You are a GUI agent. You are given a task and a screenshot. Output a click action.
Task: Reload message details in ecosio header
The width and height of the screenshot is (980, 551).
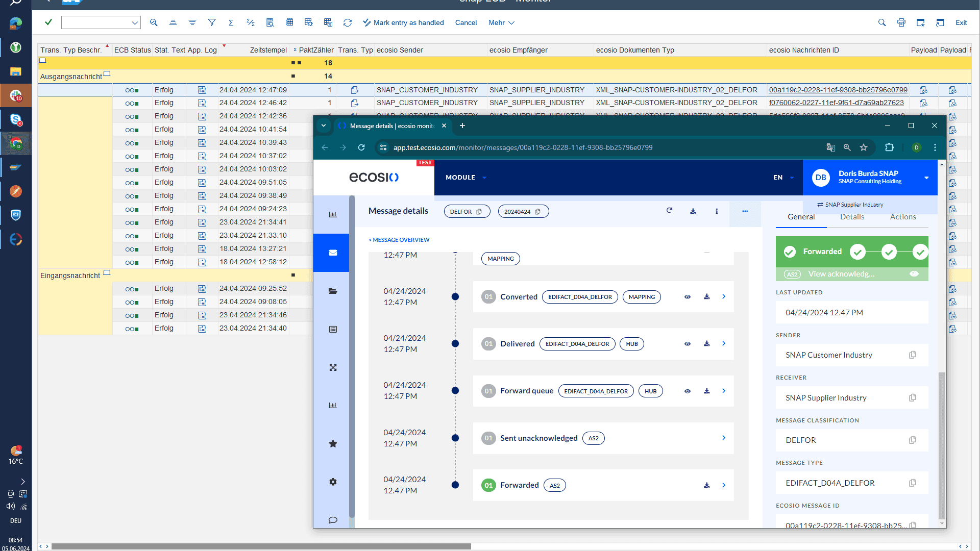[x=669, y=211]
